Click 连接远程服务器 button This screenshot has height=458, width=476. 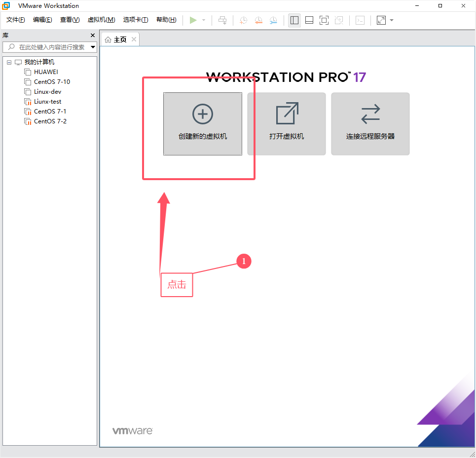coord(370,124)
